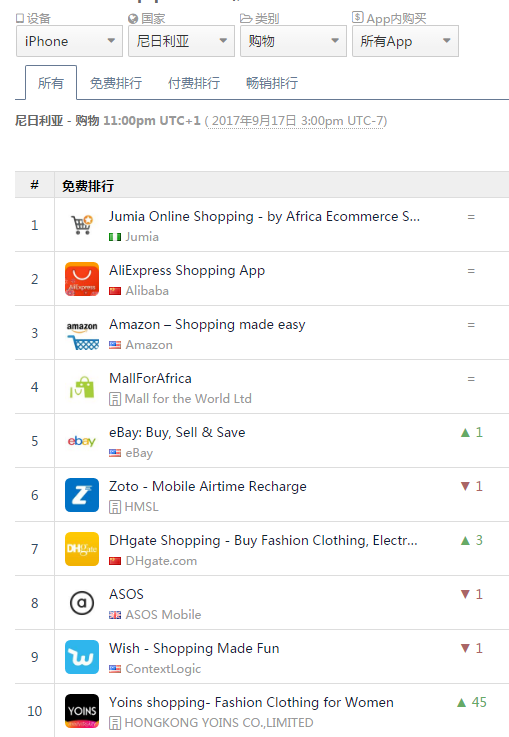Switch to the 付费排行 tab

coord(194,83)
